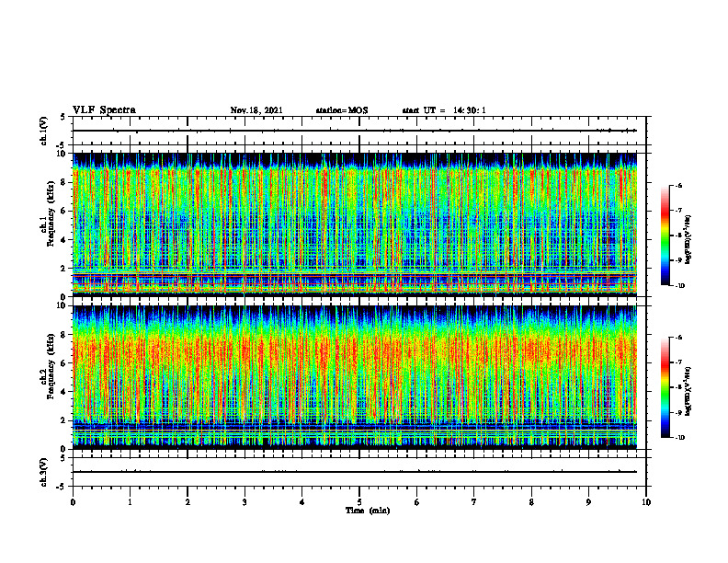Click time axis tick label "10" at right end
This screenshot has height=563, width=728.
[646, 502]
